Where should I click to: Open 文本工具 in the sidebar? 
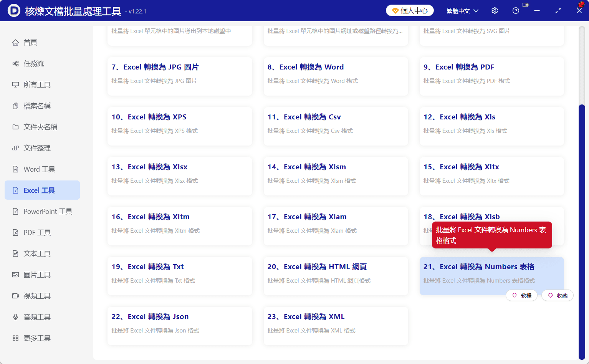click(x=42, y=254)
